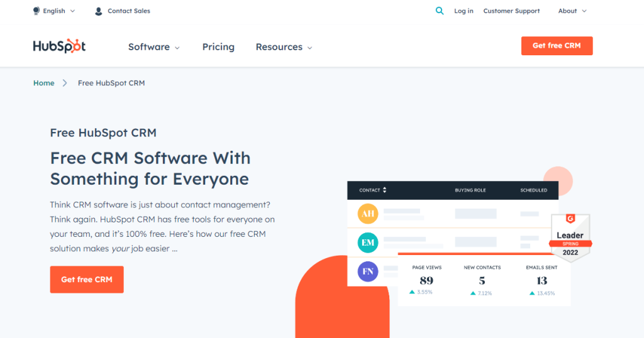Click the search magnifier icon
Screen dimensions: 644x338
click(x=440, y=11)
